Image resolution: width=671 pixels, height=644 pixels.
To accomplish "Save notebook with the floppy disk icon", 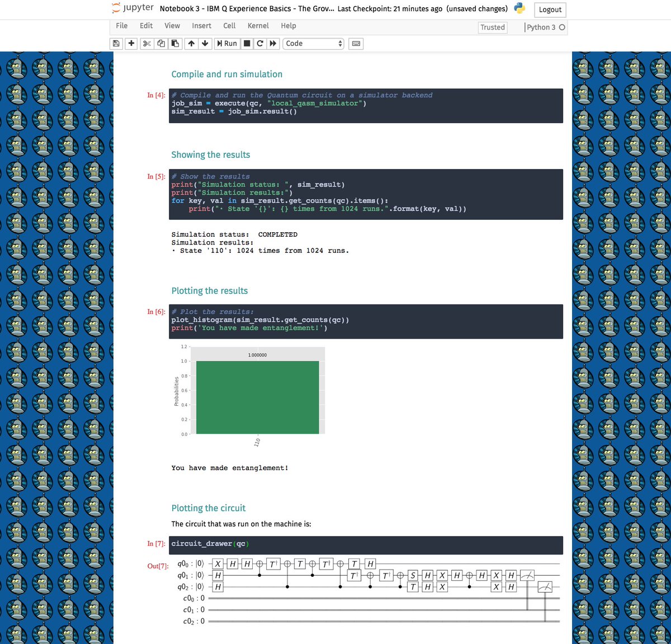I will [x=116, y=44].
